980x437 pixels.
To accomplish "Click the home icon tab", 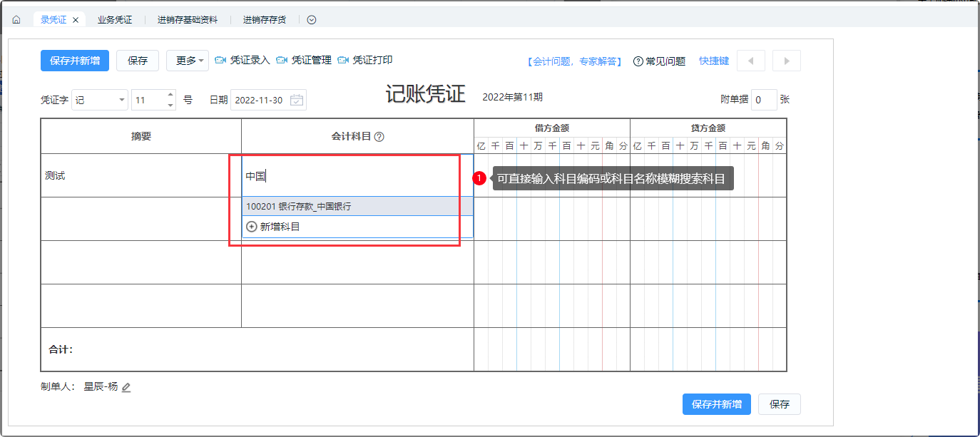I will click(x=16, y=20).
